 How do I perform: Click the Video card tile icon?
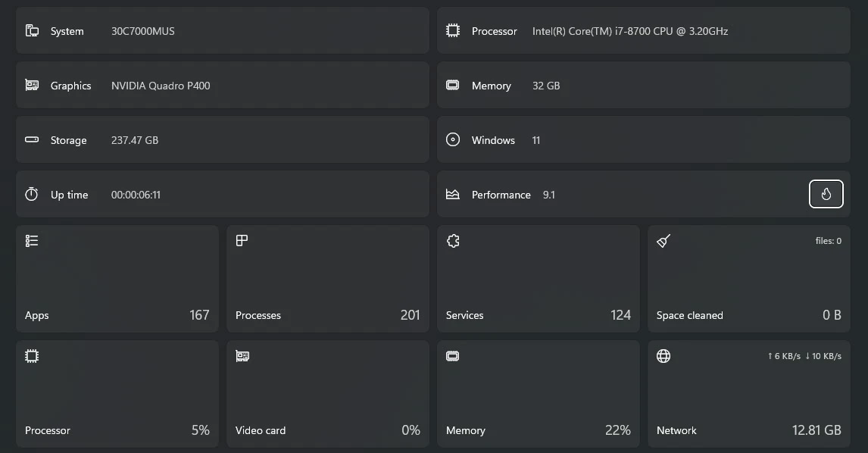click(242, 356)
